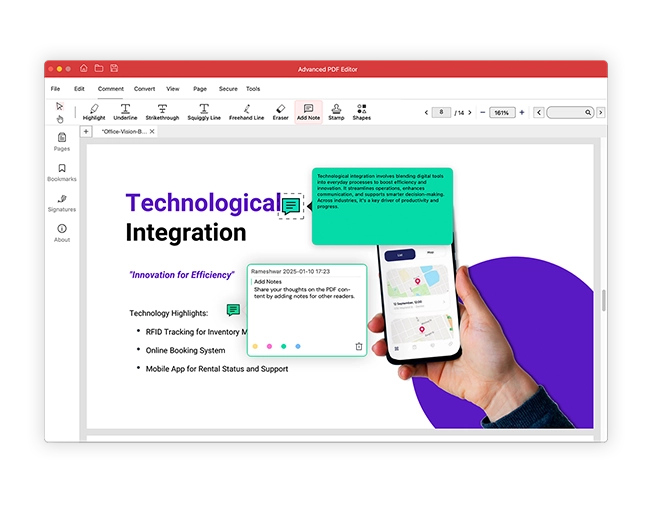Set note color to pink
This screenshot has width=652, height=506.
point(269,346)
